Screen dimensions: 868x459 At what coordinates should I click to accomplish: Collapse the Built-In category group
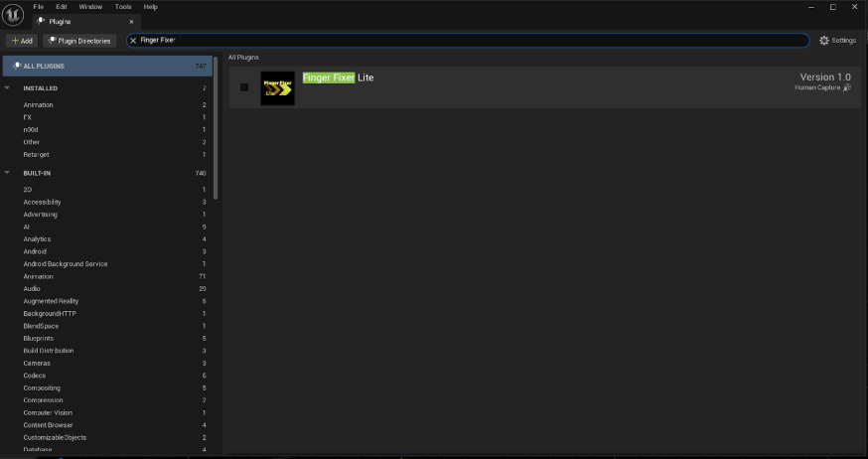coord(7,173)
